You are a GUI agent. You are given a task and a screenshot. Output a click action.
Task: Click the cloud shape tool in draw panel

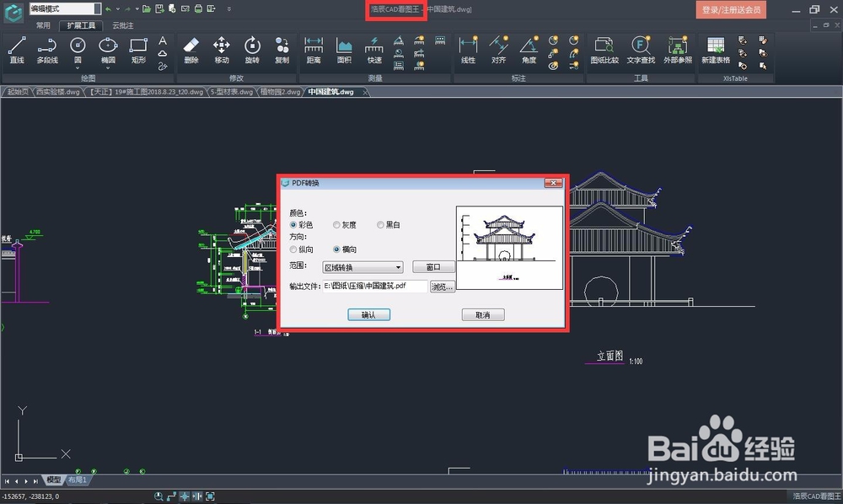click(163, 54)
